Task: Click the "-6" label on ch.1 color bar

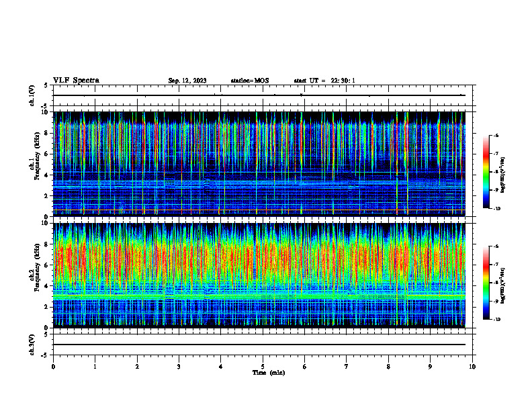Action: [x=496, y=135]
